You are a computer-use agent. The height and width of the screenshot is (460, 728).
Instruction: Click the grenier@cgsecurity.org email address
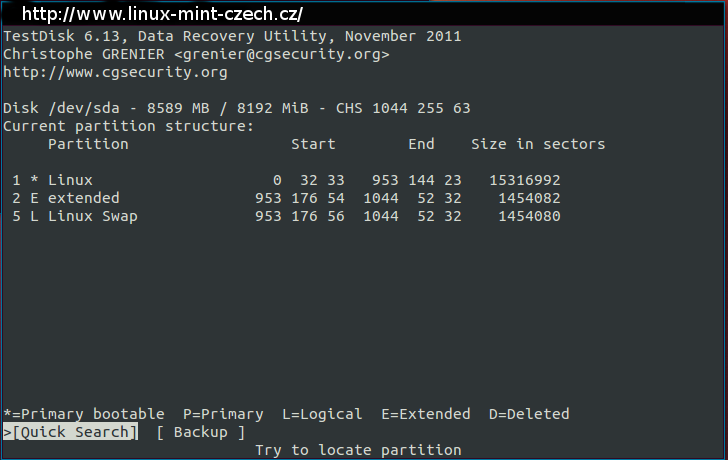281,54
